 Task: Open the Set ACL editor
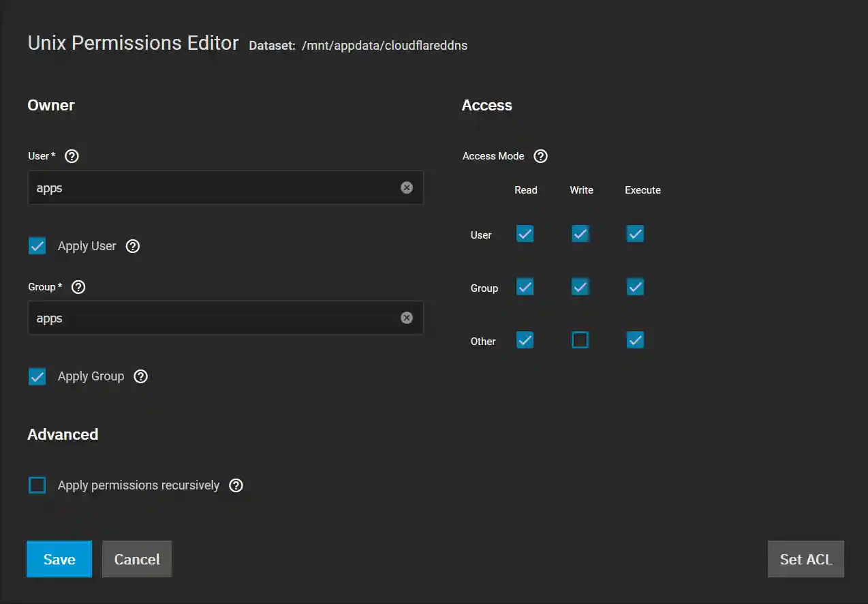coord(805,558)
